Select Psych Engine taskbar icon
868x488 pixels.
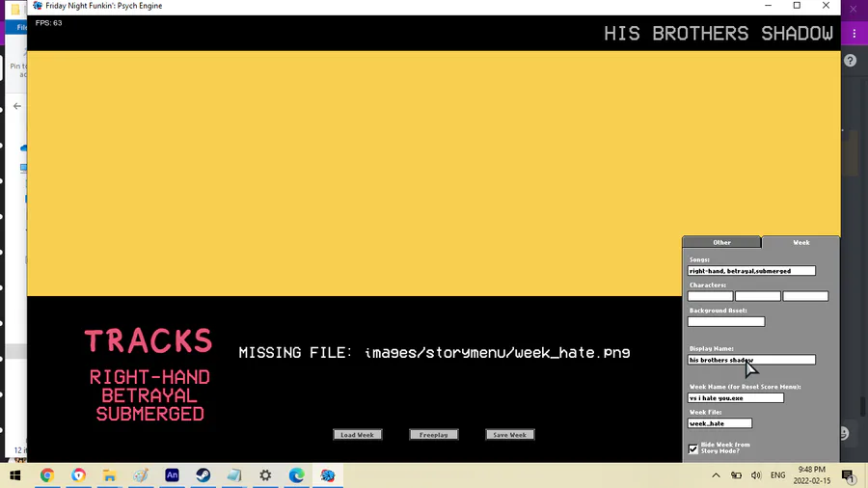328,475
